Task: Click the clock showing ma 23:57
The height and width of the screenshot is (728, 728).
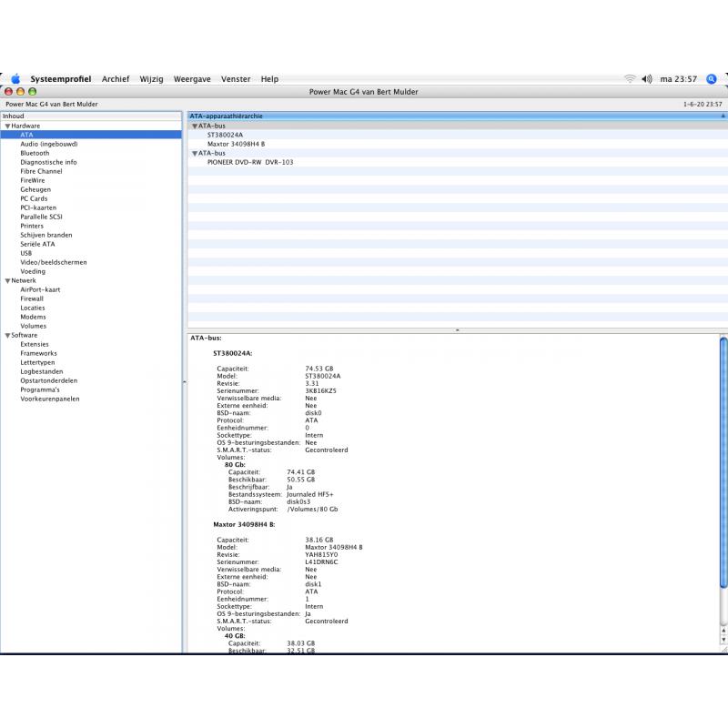Action: pyautogui.click(x=678, y=79)
